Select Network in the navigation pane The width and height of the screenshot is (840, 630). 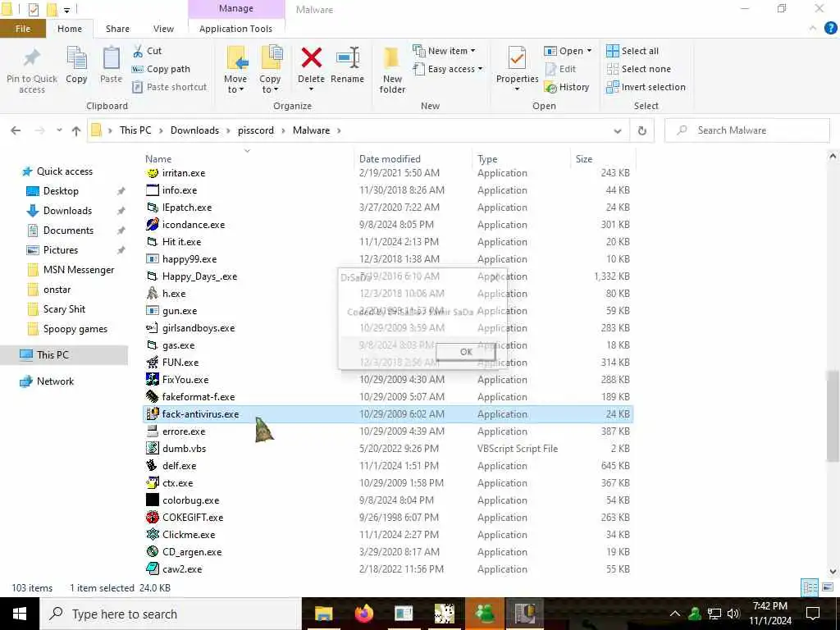pos(55,381)
